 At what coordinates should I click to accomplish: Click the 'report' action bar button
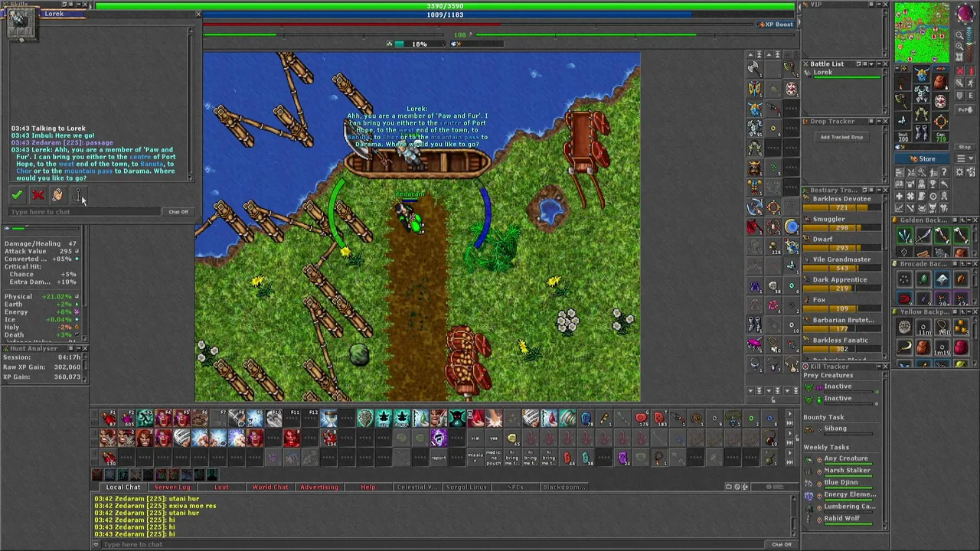pos(438,458)
